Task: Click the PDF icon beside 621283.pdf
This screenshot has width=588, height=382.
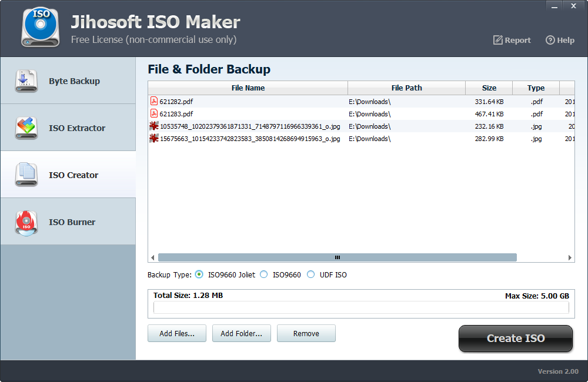Action: 153,113
